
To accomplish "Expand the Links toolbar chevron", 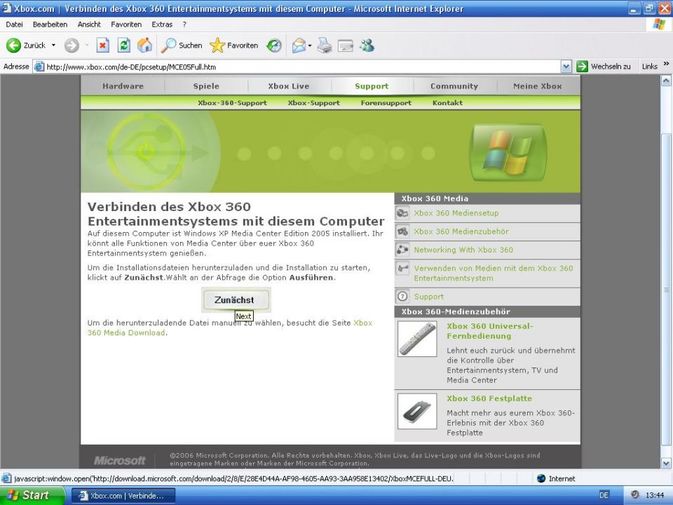I will click(666, 64).
